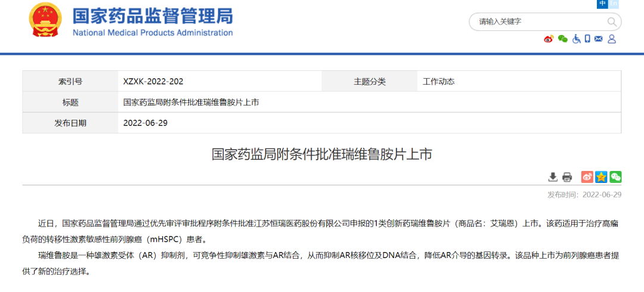
Task: Click National Medical Products Administration text
Action: coord(153,33)
